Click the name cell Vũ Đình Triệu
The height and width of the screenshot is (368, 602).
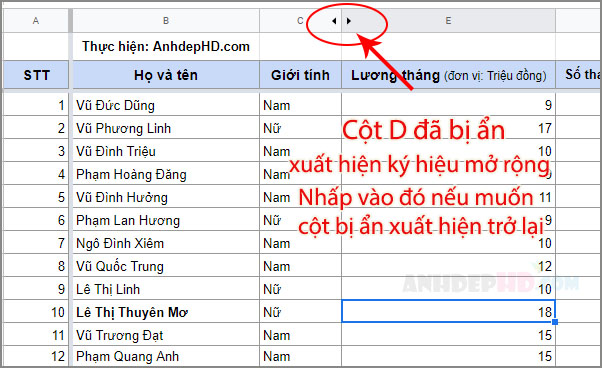click(x=166, y=151)
